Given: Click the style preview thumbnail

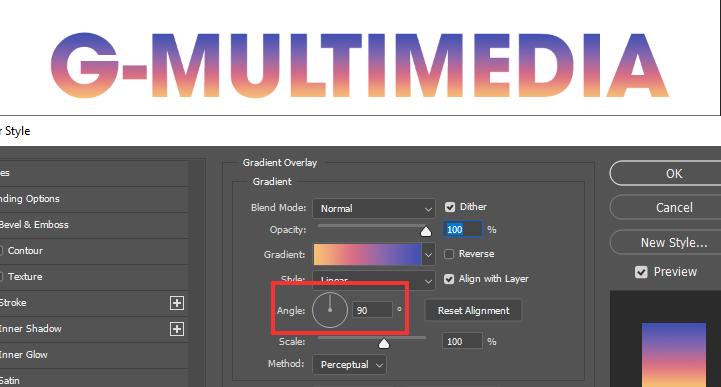Looking at the screenshot, I should (x=674, y=354).
